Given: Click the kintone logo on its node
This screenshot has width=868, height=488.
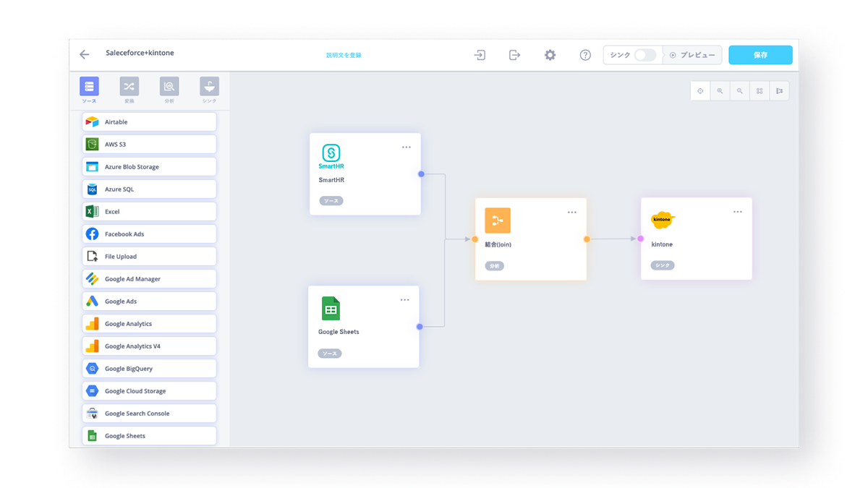Looking at the screenshot, I should coord(663,220).
